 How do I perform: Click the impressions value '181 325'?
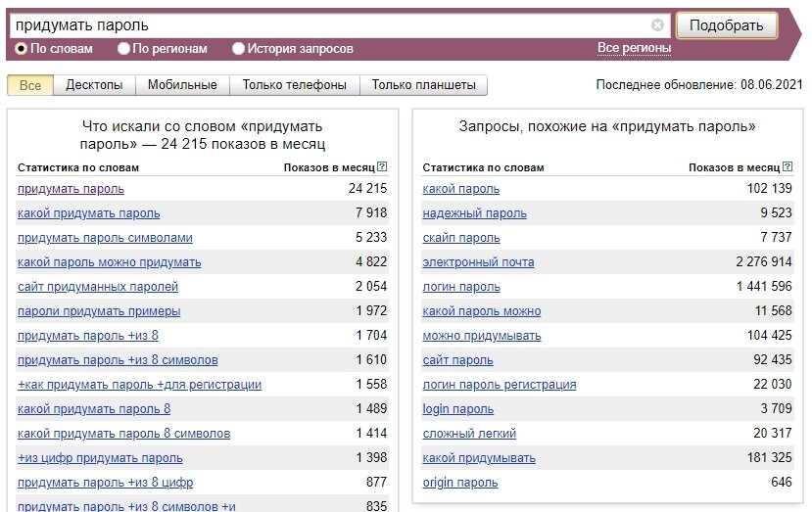point(770,457)
